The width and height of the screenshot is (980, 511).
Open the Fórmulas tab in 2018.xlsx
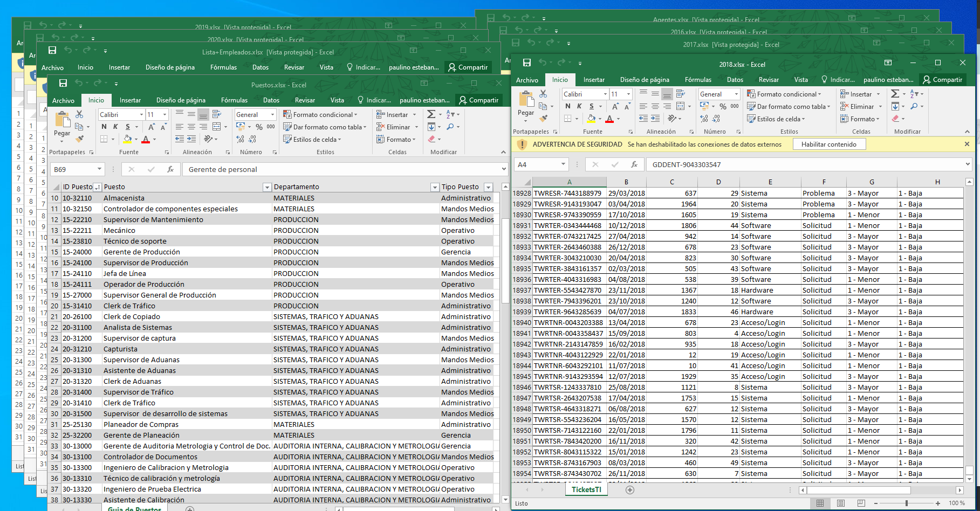(698, 80)
